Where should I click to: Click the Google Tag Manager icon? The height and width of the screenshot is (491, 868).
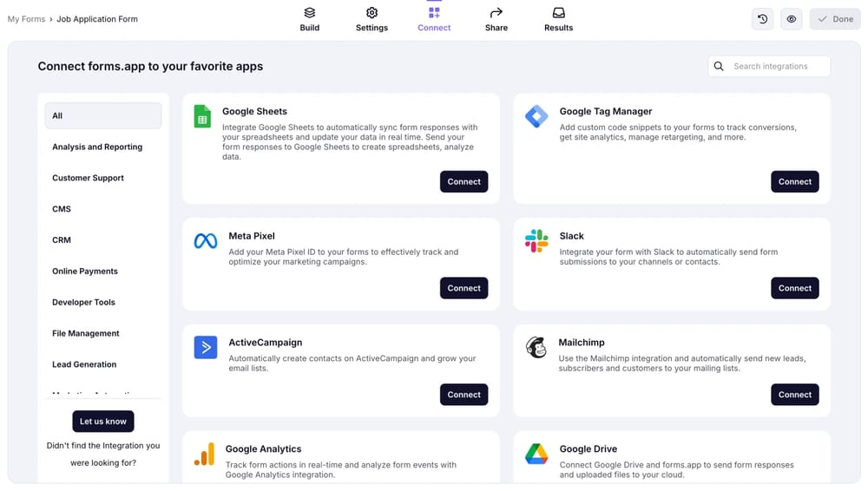coord(536,116)
